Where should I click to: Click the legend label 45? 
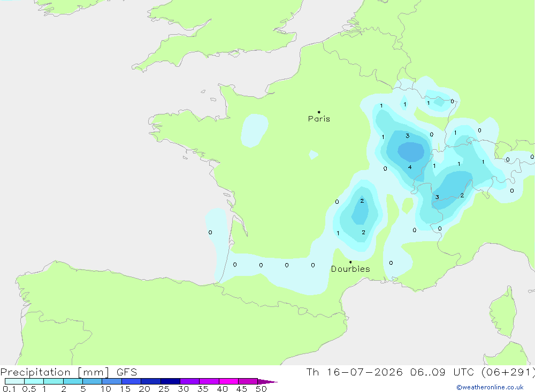pos(242,389)
